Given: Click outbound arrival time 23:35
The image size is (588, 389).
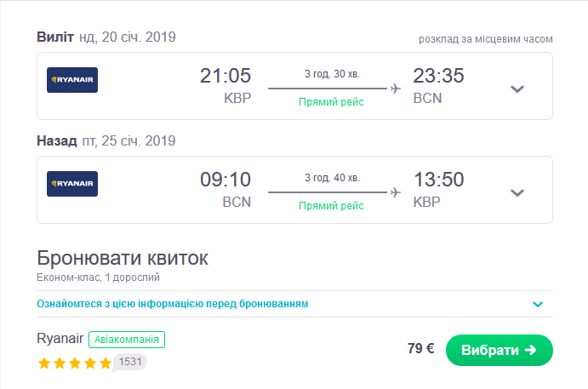Looking at the screenshot, I should (438, 77).
